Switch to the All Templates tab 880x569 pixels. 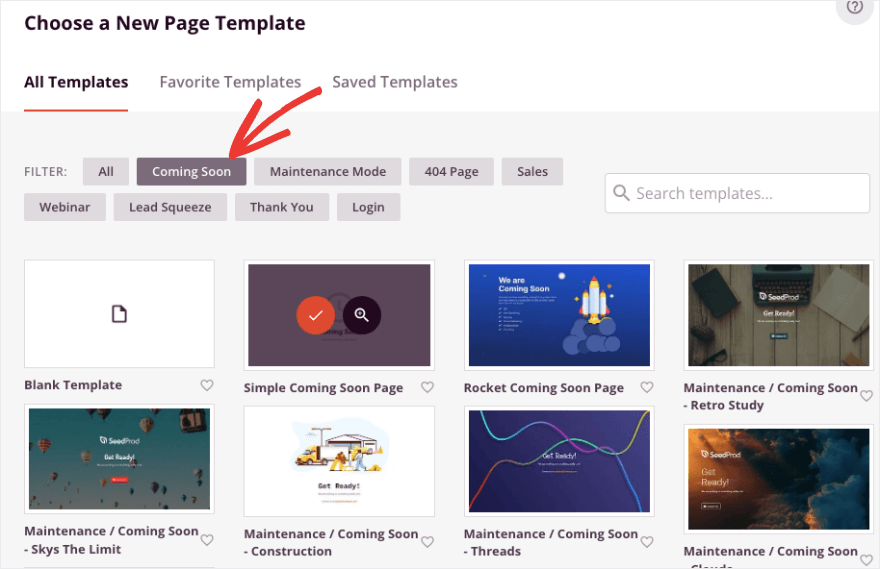tap(76, 82)
